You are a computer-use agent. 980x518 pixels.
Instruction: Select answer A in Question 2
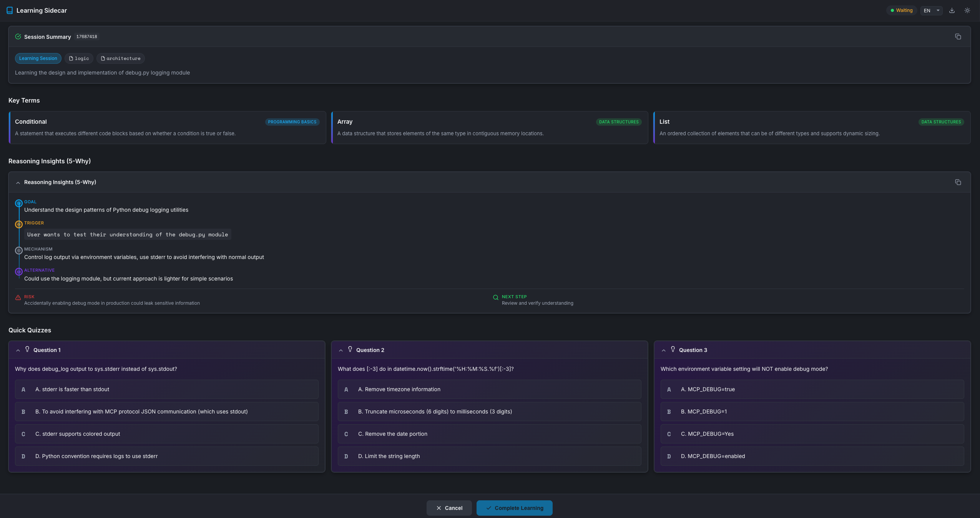489,389
